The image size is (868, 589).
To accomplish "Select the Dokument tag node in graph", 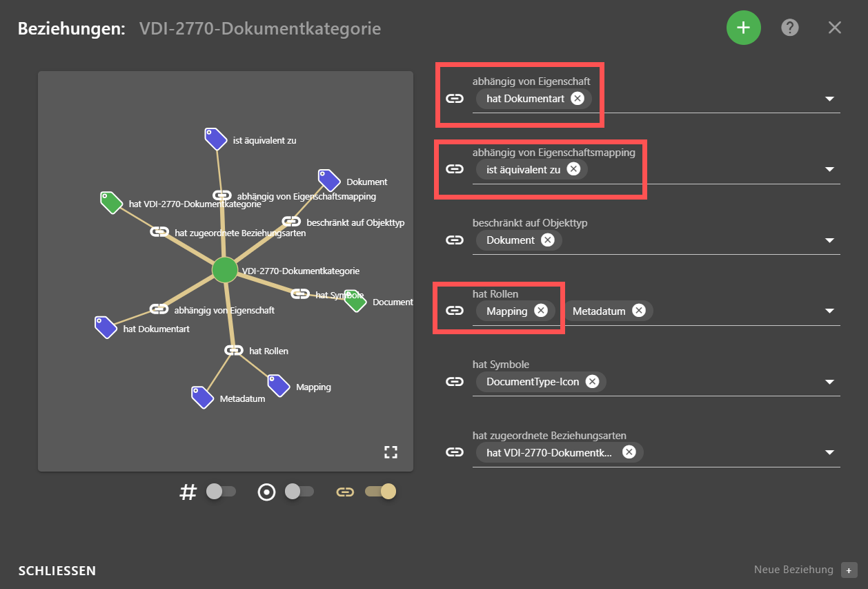I will click(329, 180).
